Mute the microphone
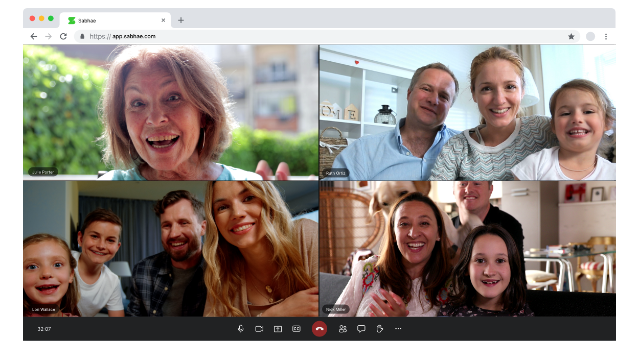Screen dimensions: 639x364 pos(241,329)
